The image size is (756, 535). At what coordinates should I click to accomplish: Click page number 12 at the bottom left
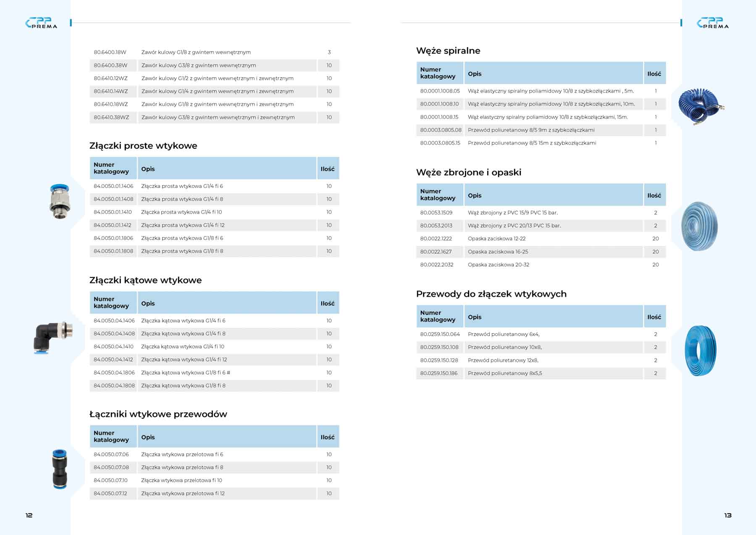click(x=29, y=515)
